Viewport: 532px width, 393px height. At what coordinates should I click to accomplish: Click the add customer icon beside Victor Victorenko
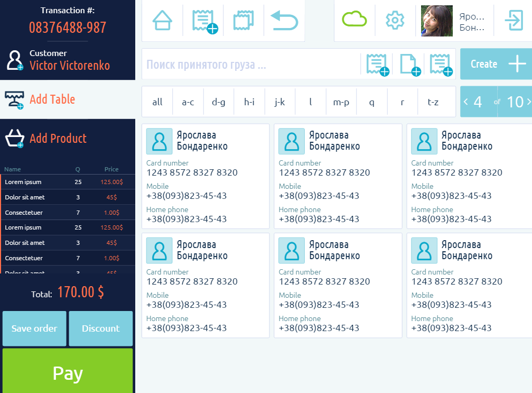pos(14,60)
